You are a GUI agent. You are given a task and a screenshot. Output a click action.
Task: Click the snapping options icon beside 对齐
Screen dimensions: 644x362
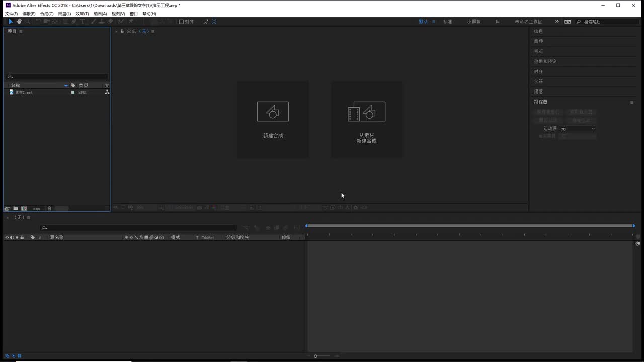click(x=206, y=22)
